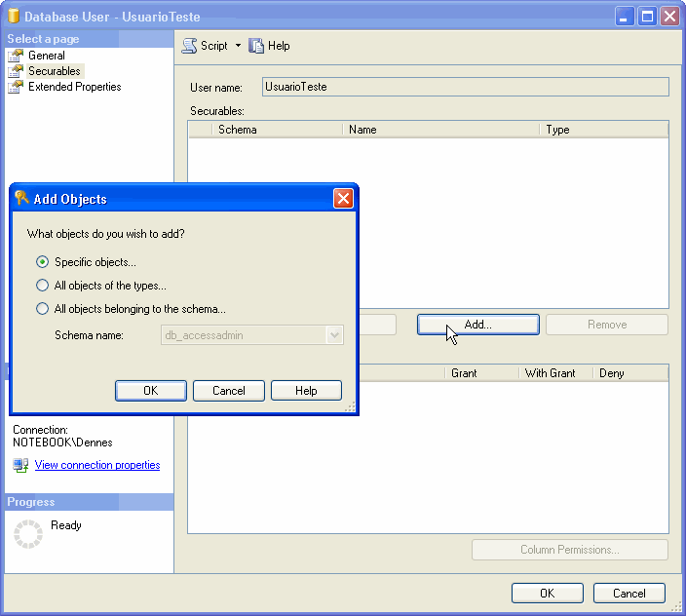Open Extended Properties page icon
The image size is (686, 616).
(x=16, y=87)
